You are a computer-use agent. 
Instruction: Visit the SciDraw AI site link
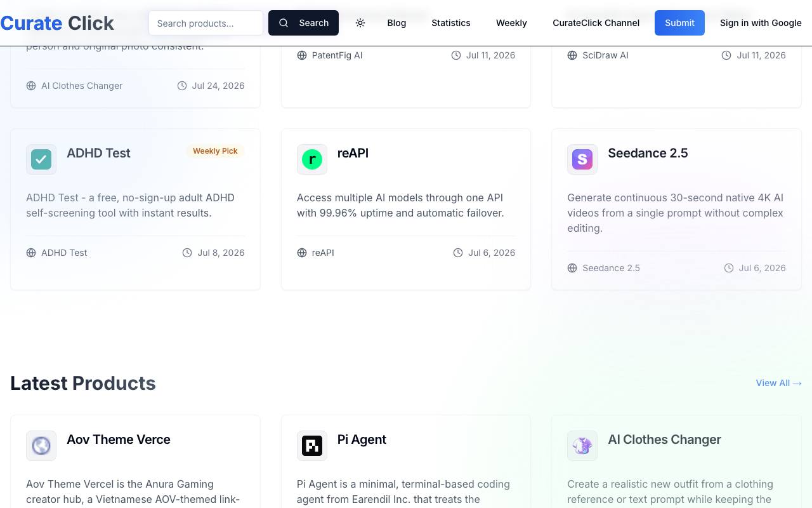point(605,55)
